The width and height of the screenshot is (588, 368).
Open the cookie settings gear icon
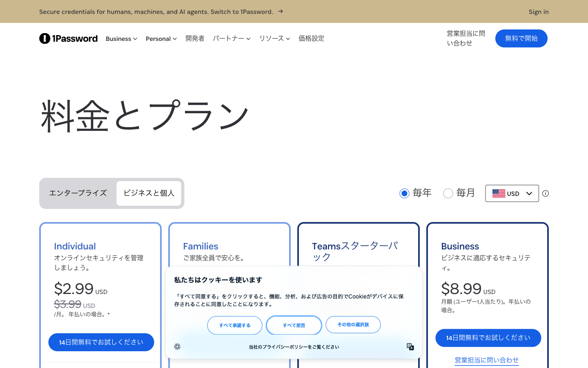click(x=177, y=347)
